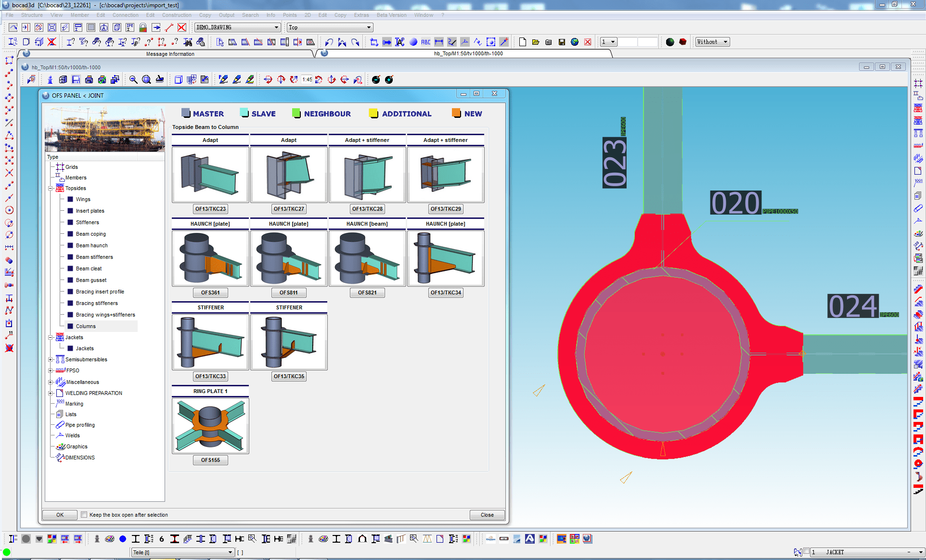Click the 1:45 scale rotate icon
The image size is (926, 560).
pyautogui.click(x=308, y=80)
